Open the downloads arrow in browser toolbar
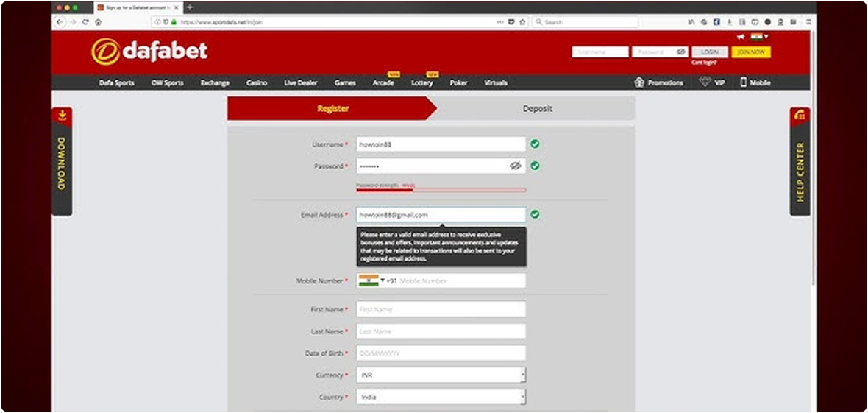The image size is (868, 413). [729, 22]
